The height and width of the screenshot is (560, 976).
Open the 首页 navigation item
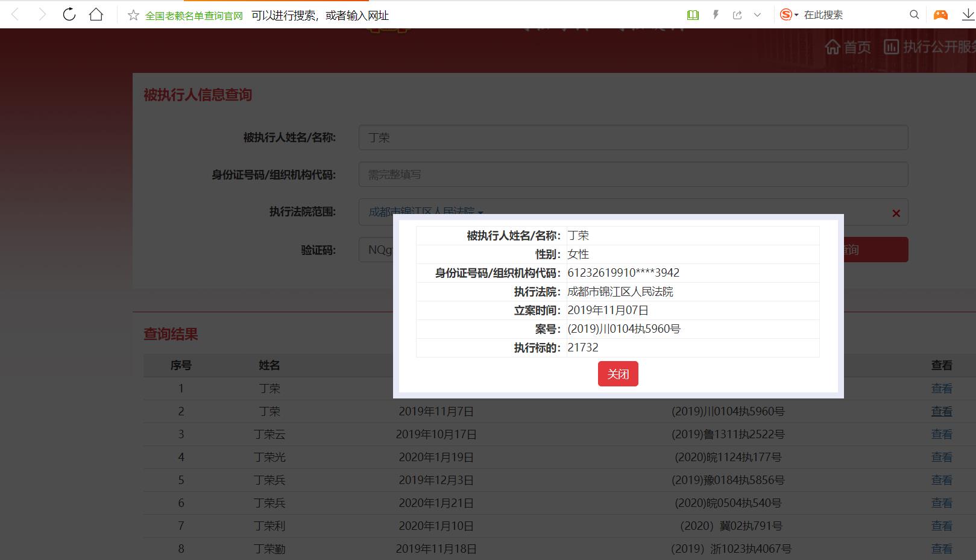[x=848, y=47]
